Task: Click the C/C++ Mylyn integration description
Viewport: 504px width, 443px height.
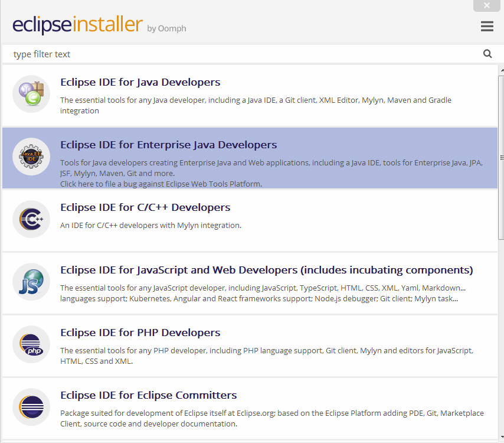Action: 150,225
